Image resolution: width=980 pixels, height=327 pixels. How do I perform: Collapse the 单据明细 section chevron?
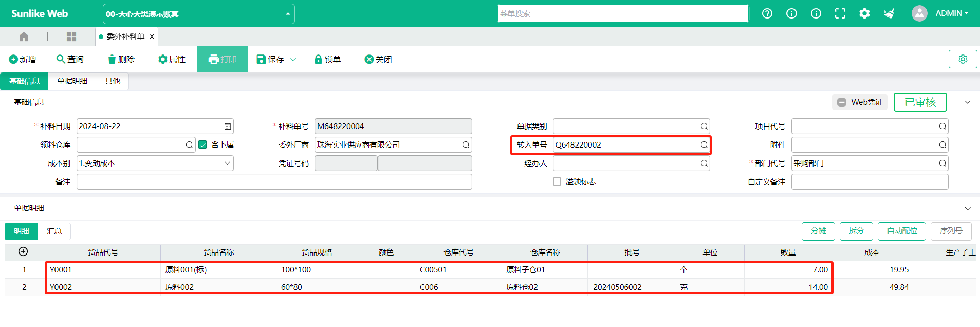968,208
